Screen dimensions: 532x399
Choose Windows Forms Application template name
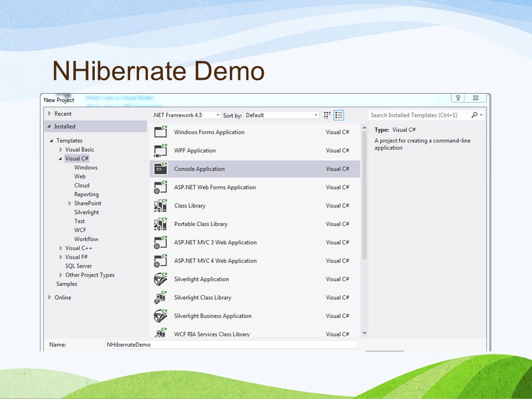(x=209, y=132)
